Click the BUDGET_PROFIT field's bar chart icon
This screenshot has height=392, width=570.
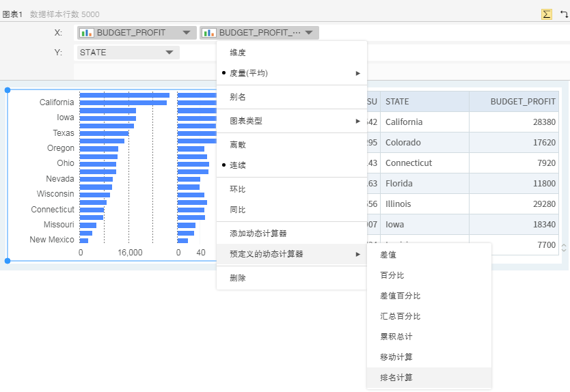click(87, 33)
